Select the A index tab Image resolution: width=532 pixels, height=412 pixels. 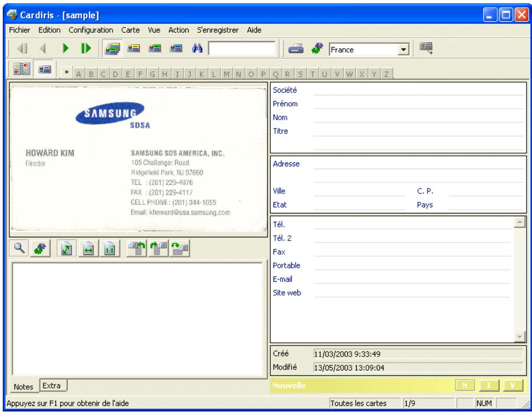(79, 74)
